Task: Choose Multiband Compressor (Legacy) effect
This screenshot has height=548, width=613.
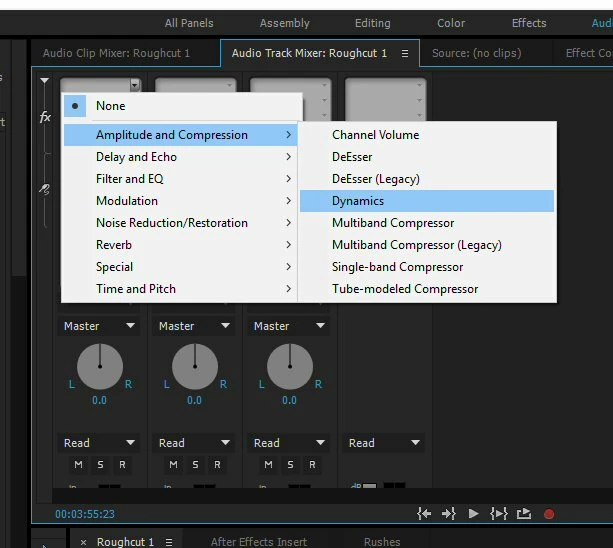Action: (427, 245)
